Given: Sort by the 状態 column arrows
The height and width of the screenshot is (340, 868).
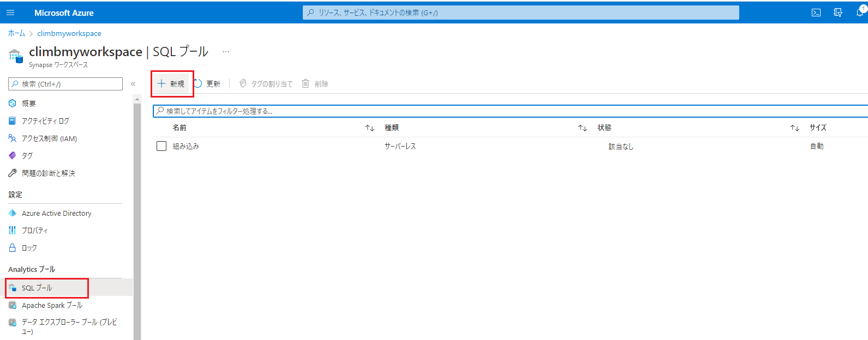Looking at the screenshot, I should tap(795, 128).
